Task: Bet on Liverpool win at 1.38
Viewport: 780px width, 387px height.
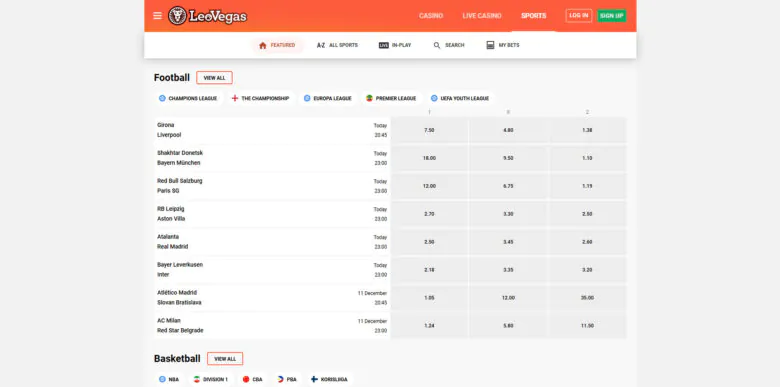Action: pyautogui.click(x=587, y=130)
